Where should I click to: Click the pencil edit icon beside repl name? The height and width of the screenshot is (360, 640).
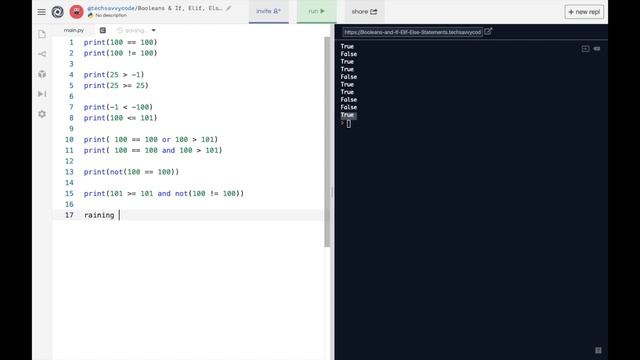229,8
